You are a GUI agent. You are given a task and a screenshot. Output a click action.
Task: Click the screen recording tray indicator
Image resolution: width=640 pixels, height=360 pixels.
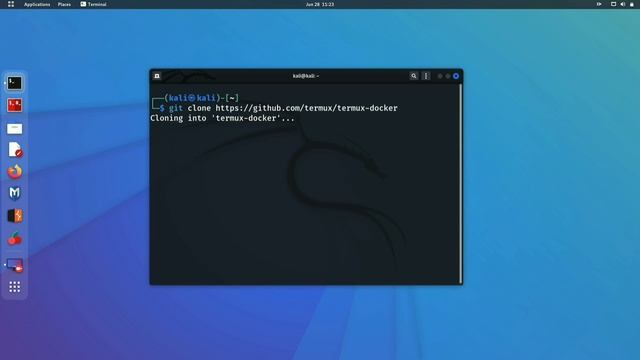coord(599,4)
